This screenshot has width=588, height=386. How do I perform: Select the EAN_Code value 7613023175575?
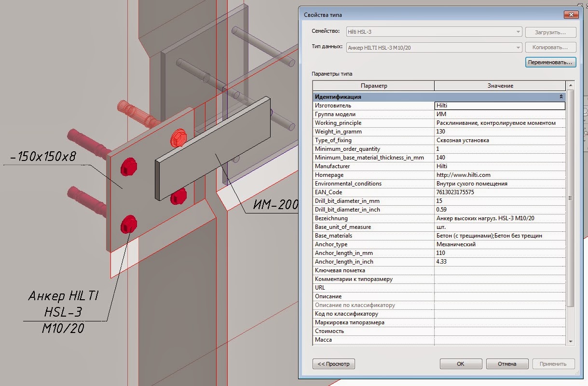point(500,192)
